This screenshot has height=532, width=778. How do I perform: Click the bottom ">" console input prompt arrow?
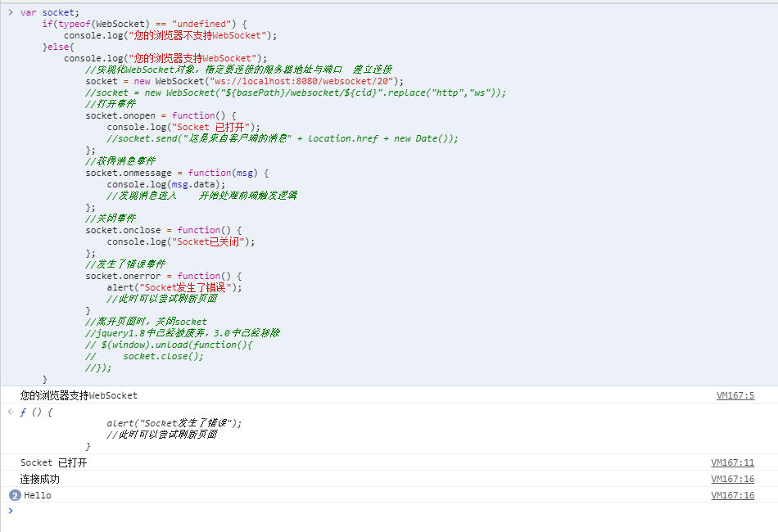pos(8,511)
